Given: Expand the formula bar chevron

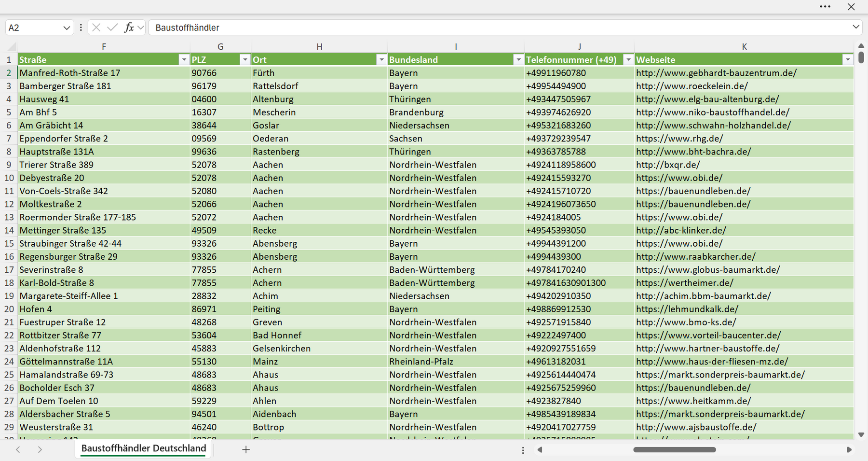Looking at the screenshot, I should point(856,27).
